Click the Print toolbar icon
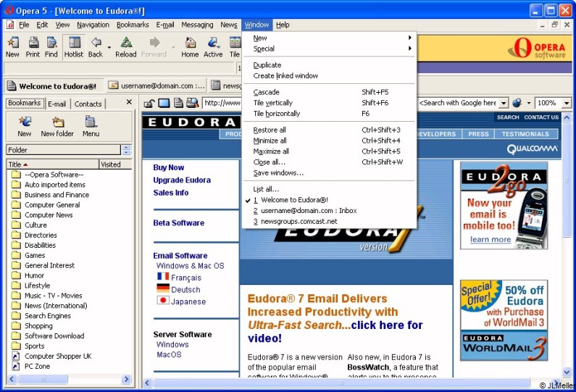 click(x=33, y=47)
